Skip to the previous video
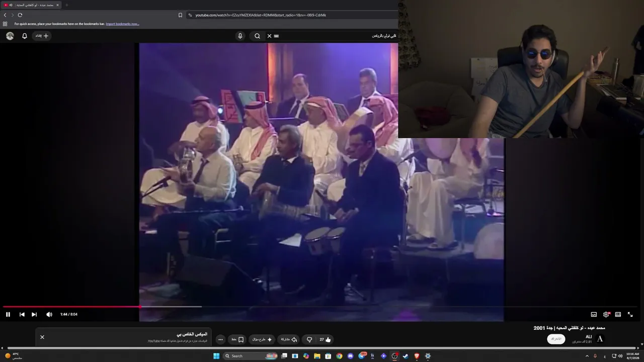 click(x=22, y=314)
